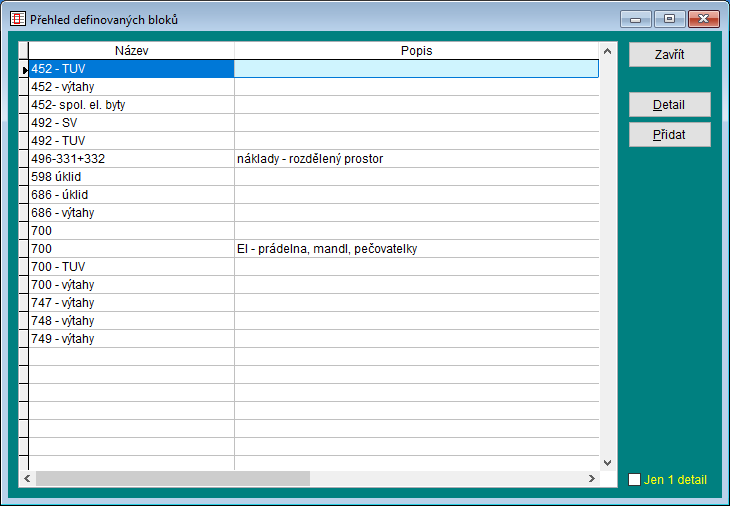Image resolution: width=730 pixels, height=506 pixels.
Task: Open Detail for the selected block
Action: click(669, 105)
